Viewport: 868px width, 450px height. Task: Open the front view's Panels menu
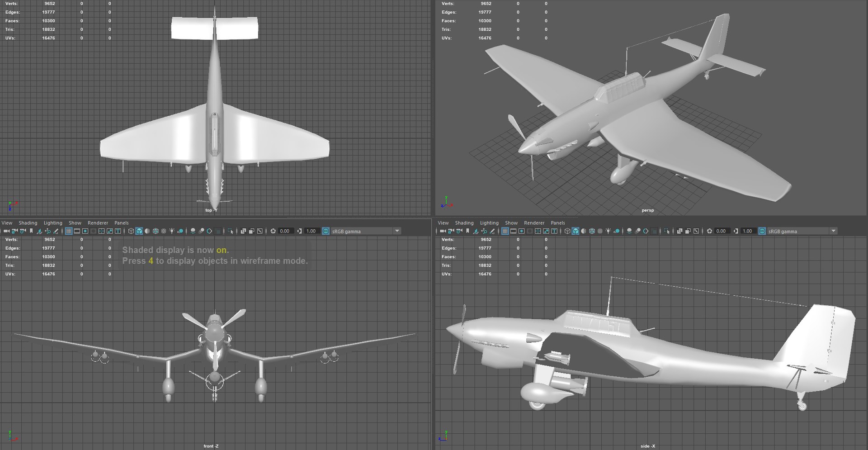tap(122, 223)
